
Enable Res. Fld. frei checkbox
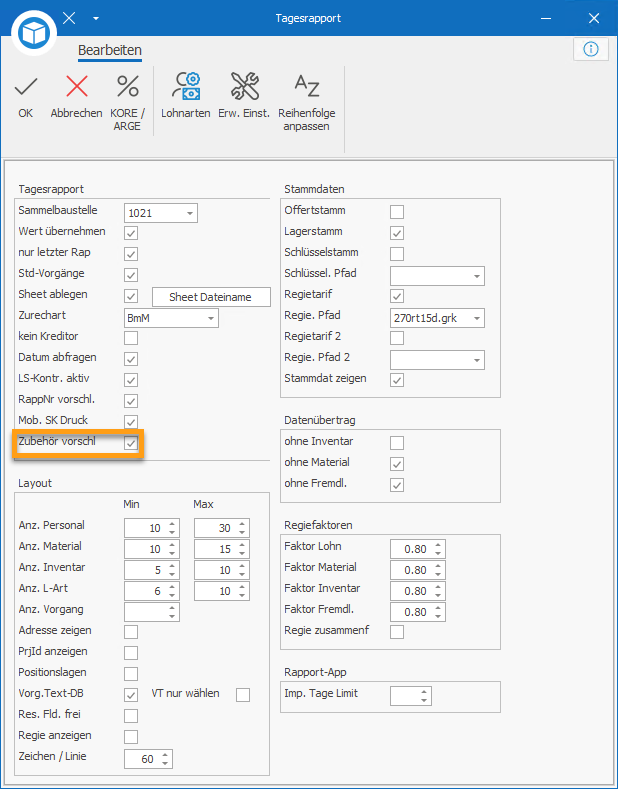pos(131,716)
